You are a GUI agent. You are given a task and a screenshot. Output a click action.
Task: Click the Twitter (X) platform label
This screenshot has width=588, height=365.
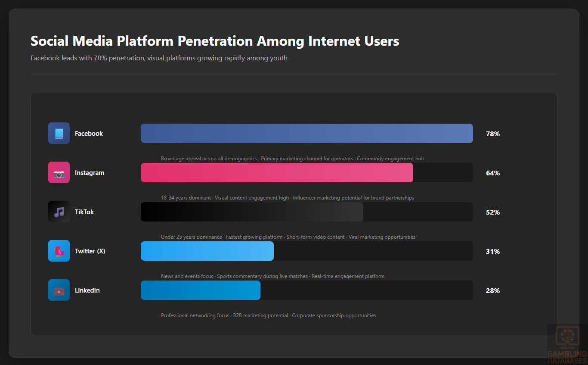tap(90, 251)
